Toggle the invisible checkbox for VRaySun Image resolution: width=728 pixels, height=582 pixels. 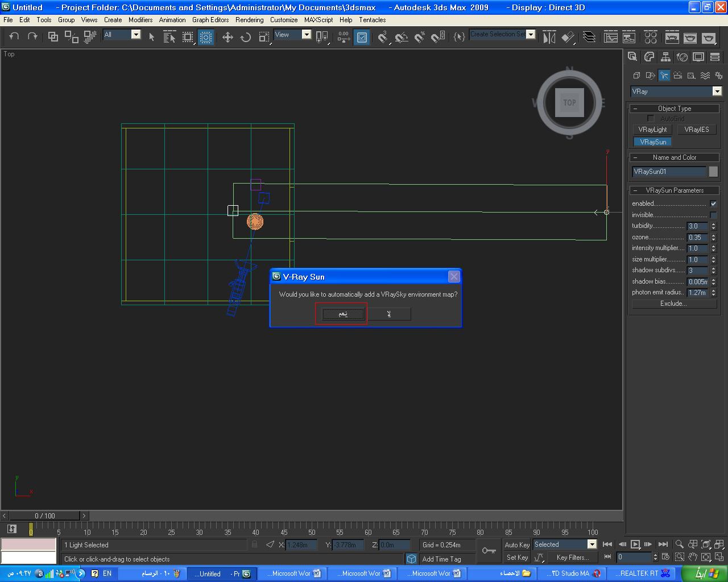713,215
